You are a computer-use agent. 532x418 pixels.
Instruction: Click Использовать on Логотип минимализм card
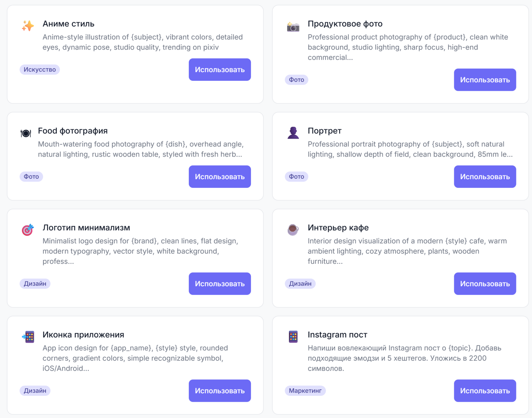[x=220, y=284]
